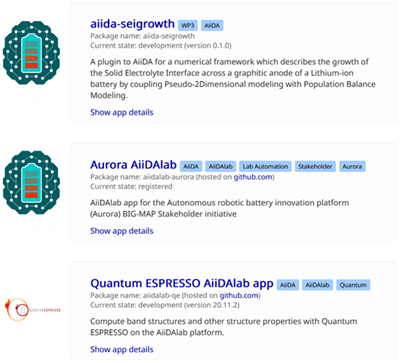Expand Show app details for Aurora AiiDAlab
400x363 pixels.
122,231
